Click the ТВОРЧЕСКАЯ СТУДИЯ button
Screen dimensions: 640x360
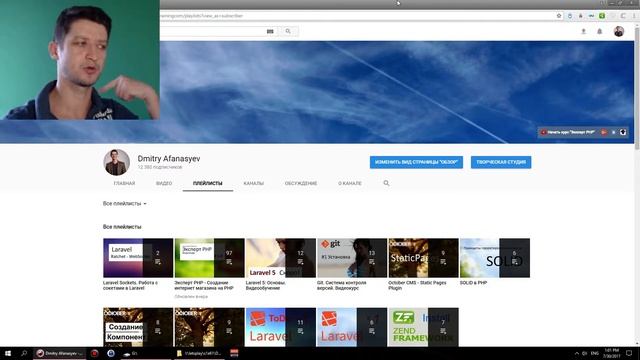point(501,162)
